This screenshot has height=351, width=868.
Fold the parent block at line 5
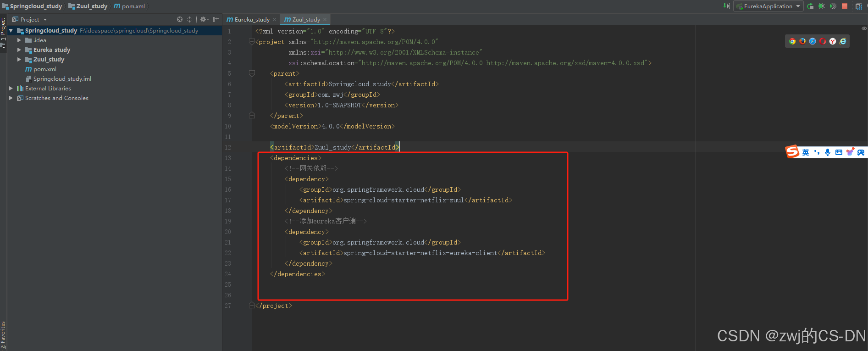(x=252, y=73)
